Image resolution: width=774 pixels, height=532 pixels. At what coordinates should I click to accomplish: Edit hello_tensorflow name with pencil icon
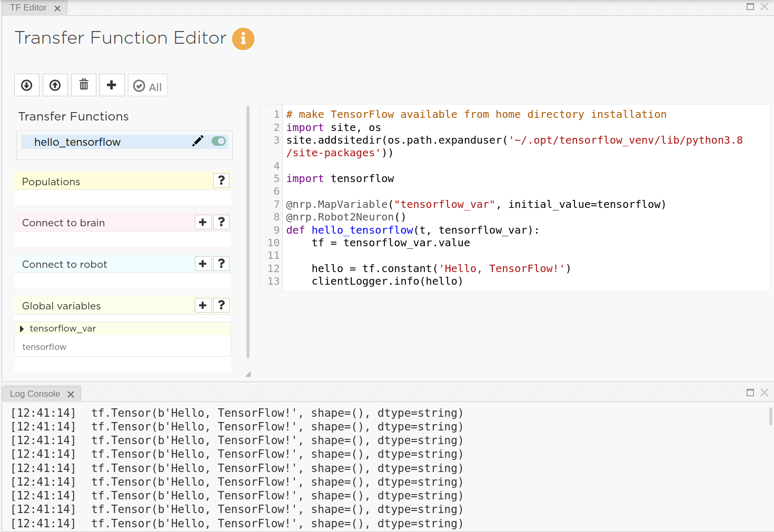pos(197,141)
